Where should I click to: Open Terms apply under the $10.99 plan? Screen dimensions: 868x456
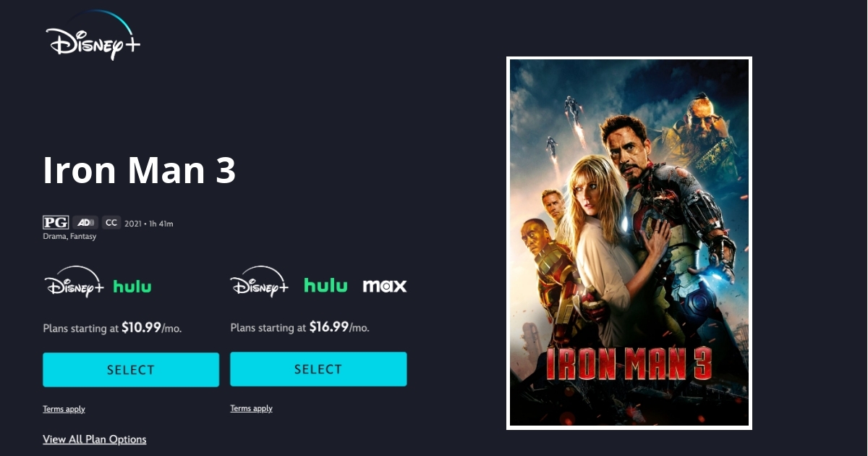tap(64, 409)
